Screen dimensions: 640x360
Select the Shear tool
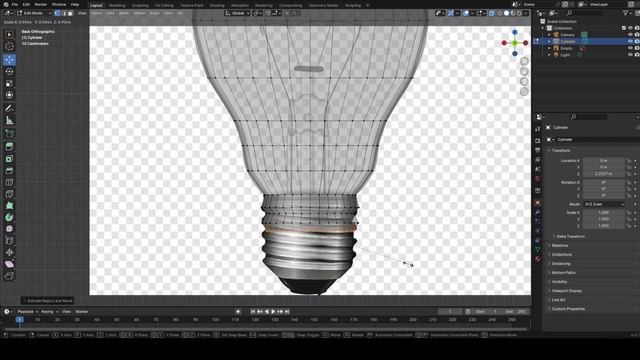(x=9, y=264)
